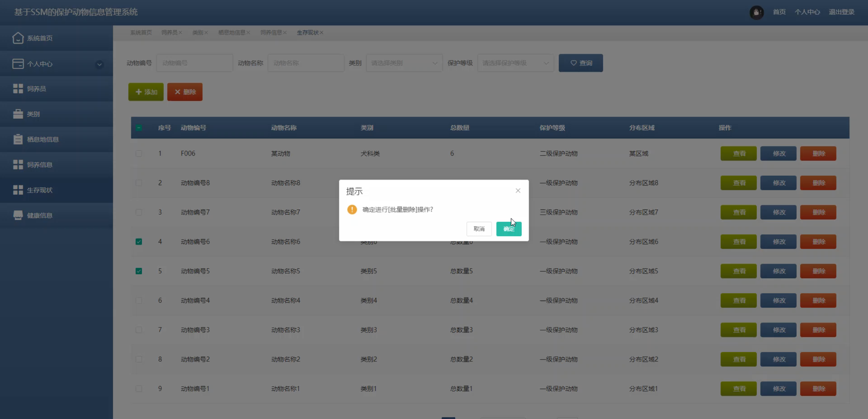Click the 生存现状 grid icon in sidebar
The image size is (868, 419).
pyautogui.click(x=18, y=190)
